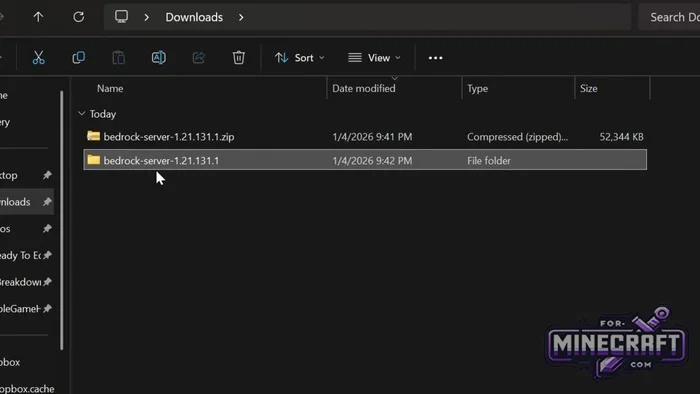Expand chevron after the monitor icon
700x394 pixels.
[x=146, y=17]
